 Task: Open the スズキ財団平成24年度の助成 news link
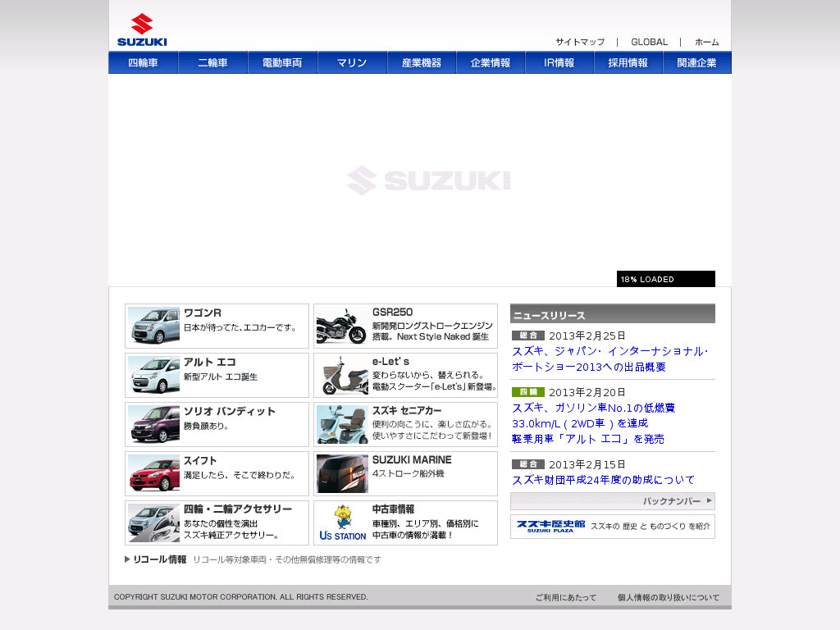(603, 480)
